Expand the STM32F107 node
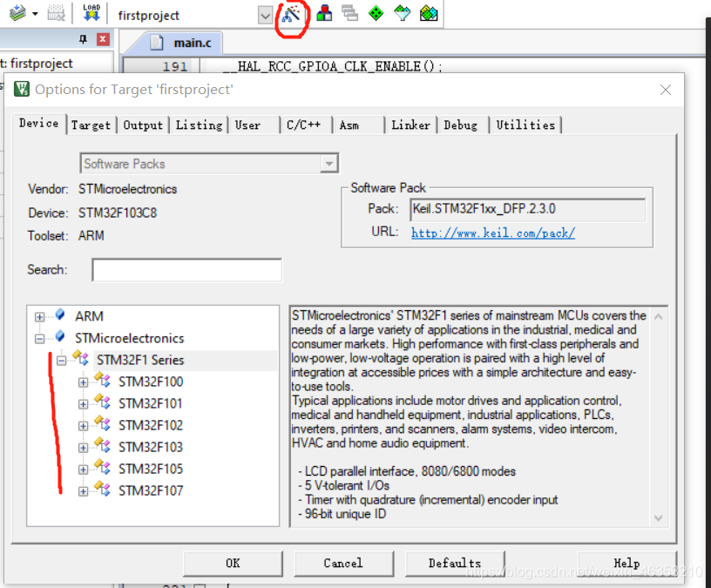Screen dimensions: 711x588 point(83,491)
